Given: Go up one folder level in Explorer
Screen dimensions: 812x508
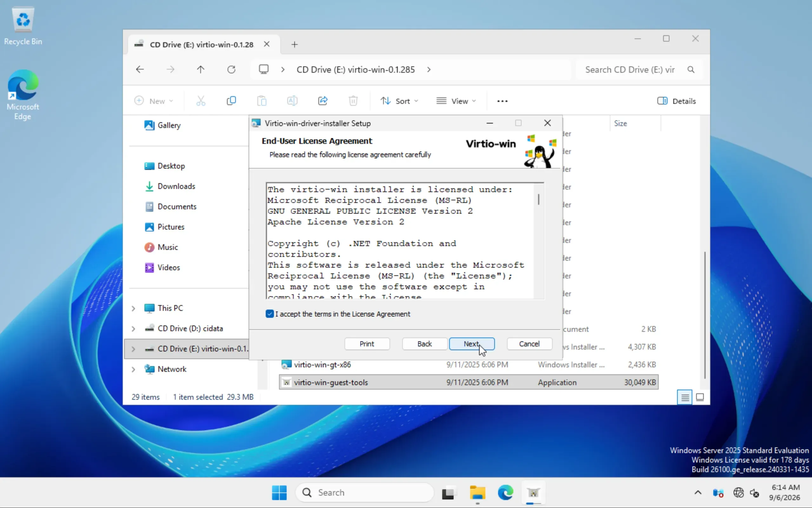Looking at the screenshot, I should pyautogui.click(x=201, y=70).
